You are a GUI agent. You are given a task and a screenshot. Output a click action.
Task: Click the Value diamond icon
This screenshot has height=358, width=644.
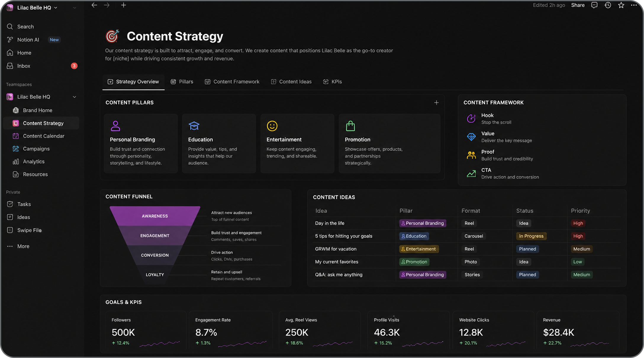click(471, 137)
